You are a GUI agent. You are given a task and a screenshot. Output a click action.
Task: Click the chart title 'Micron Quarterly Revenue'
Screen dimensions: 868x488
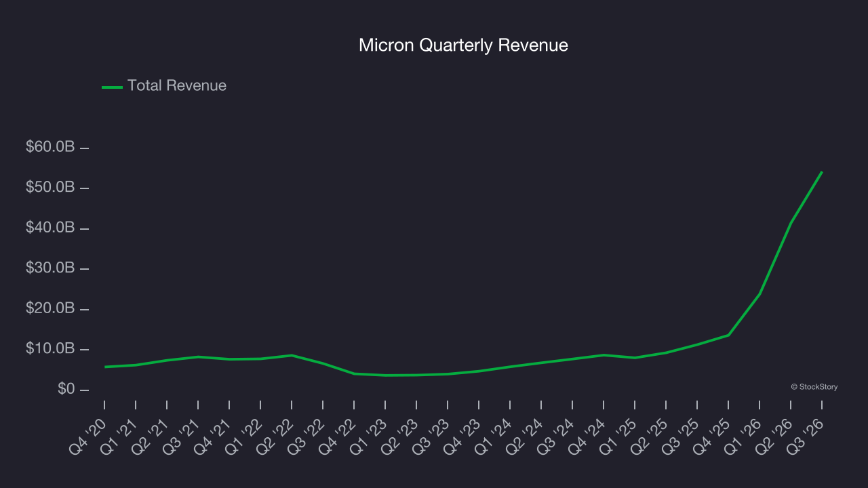pos(463,45)
